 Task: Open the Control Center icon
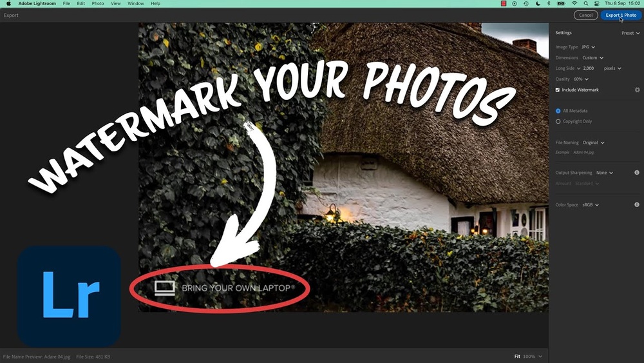597,3
